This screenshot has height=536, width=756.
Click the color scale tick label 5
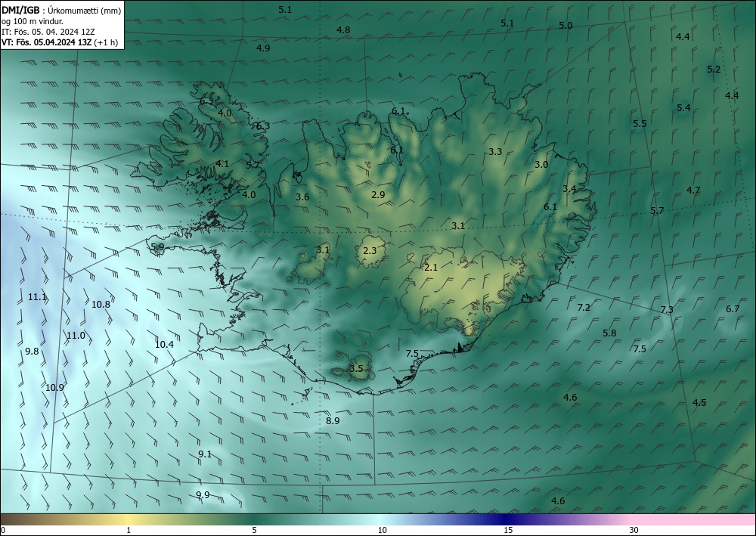click(254, 531)
